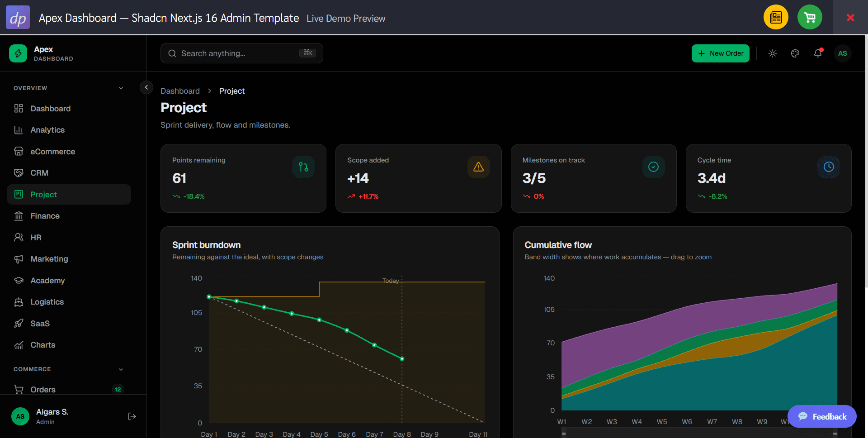
Task: Open the CRM page
Action: coord(69,173)
